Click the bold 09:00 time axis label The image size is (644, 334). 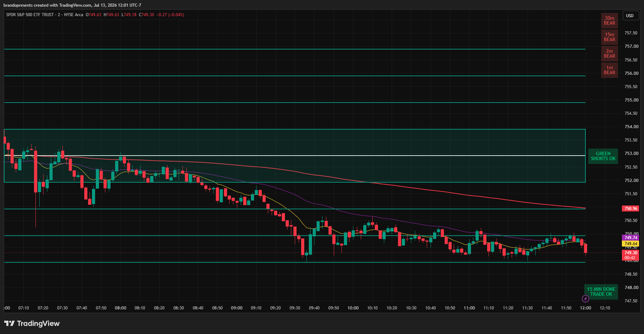[237, 308]
